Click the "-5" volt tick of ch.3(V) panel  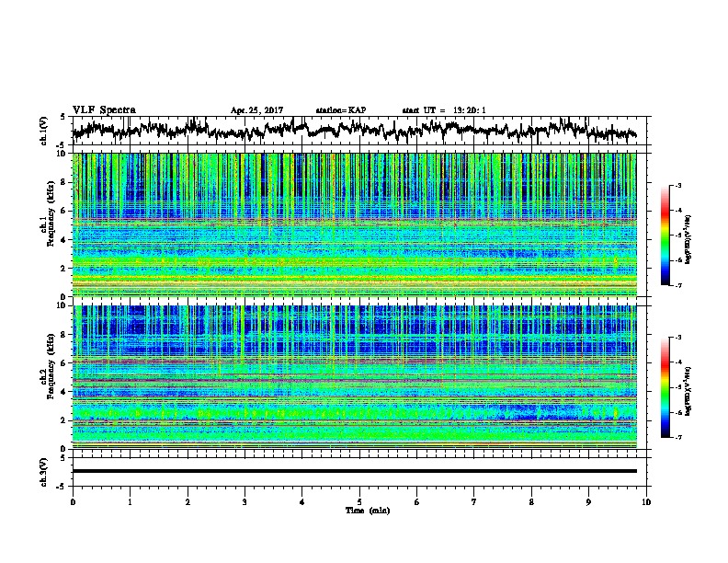pos(62,487)
